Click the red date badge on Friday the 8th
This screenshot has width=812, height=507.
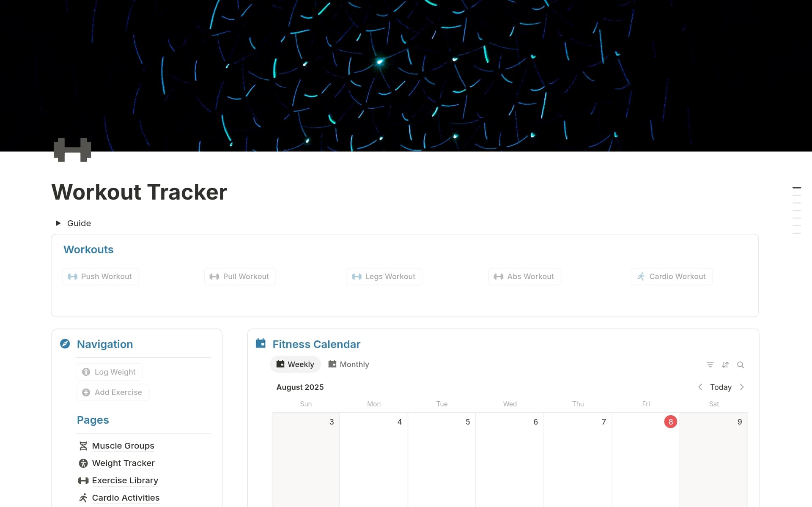click(671, 422)
